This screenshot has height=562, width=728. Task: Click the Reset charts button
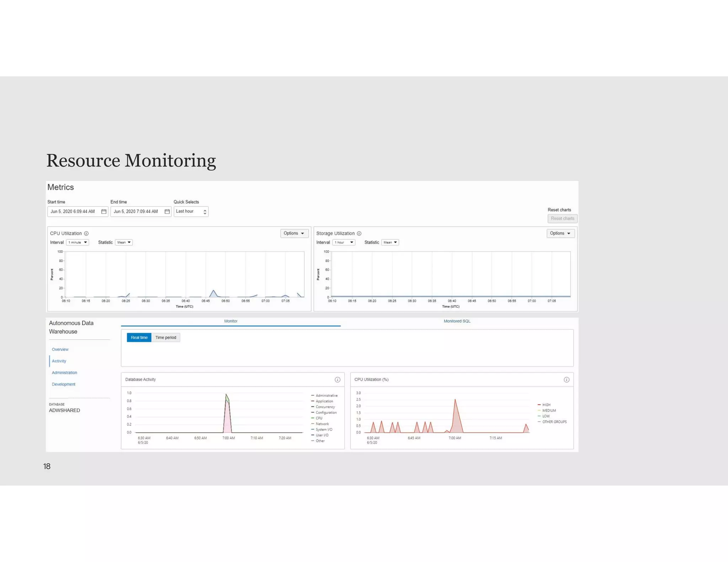pos(562,218)
